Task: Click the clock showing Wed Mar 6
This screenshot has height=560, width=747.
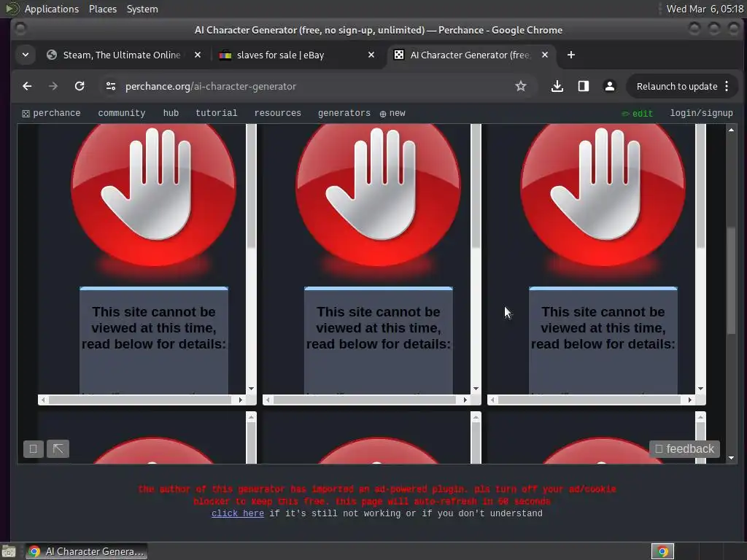Action: tap(705, 9)
